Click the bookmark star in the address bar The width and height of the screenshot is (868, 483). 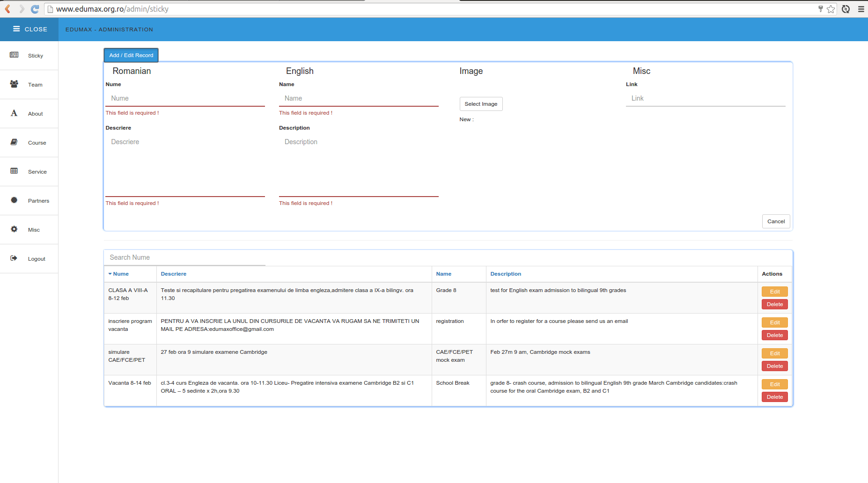click(831, 8)
